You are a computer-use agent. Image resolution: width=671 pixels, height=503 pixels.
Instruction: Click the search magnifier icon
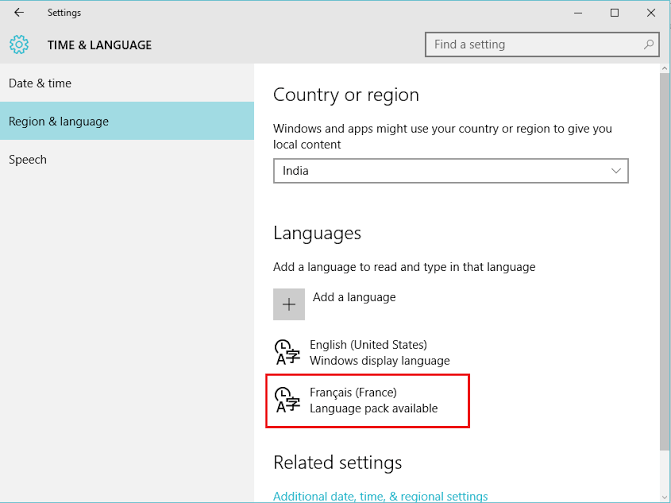point(649,44)
